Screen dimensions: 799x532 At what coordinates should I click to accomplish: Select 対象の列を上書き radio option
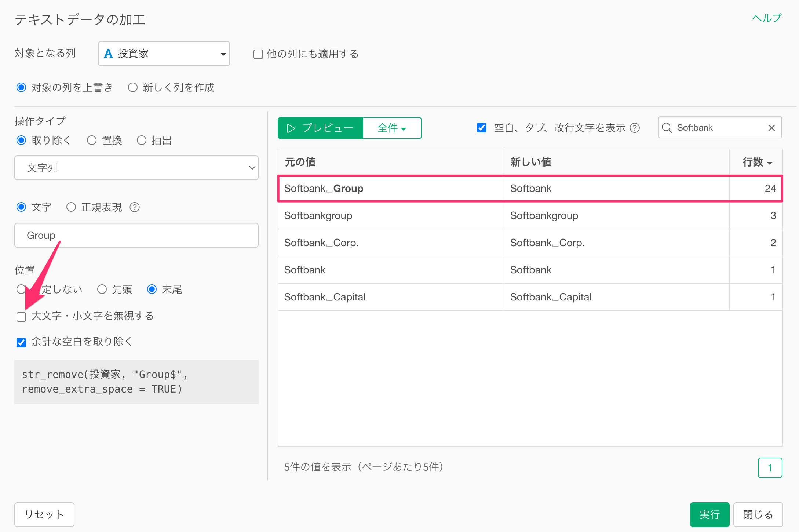[x=21, y=87]
